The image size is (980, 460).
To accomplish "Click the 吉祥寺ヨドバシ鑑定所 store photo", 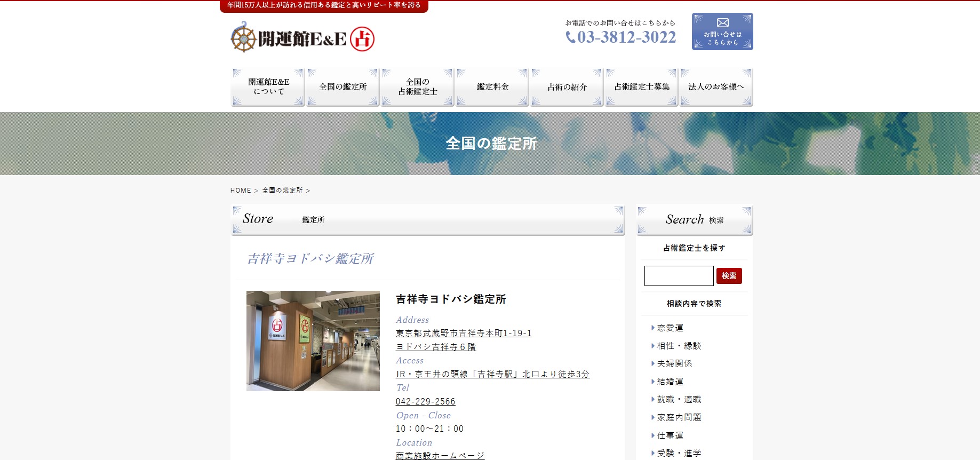I will point(313,340).
